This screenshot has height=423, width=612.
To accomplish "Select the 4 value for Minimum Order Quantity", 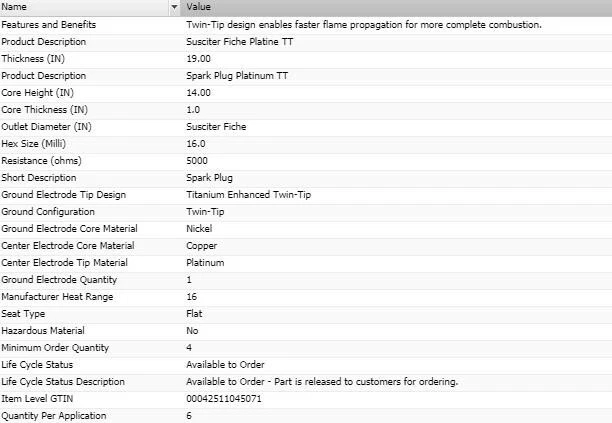I will point(189,347).
